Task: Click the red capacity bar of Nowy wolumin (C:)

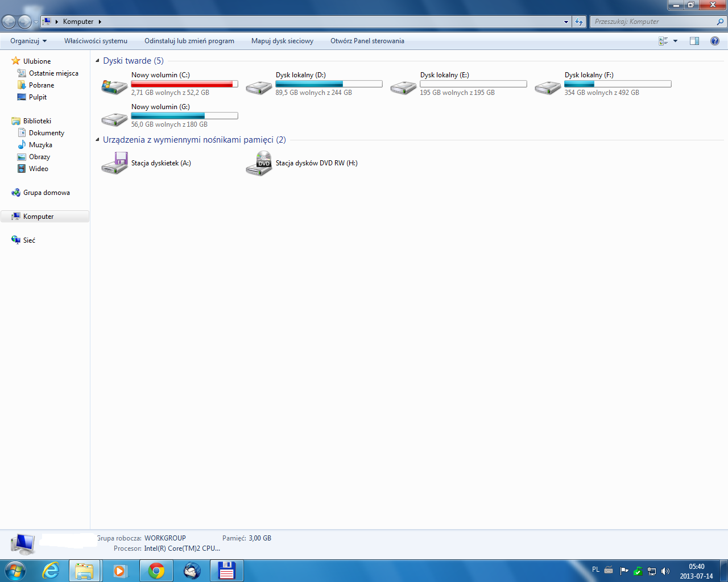Action: pyautogui.click(x=184, y=84)
